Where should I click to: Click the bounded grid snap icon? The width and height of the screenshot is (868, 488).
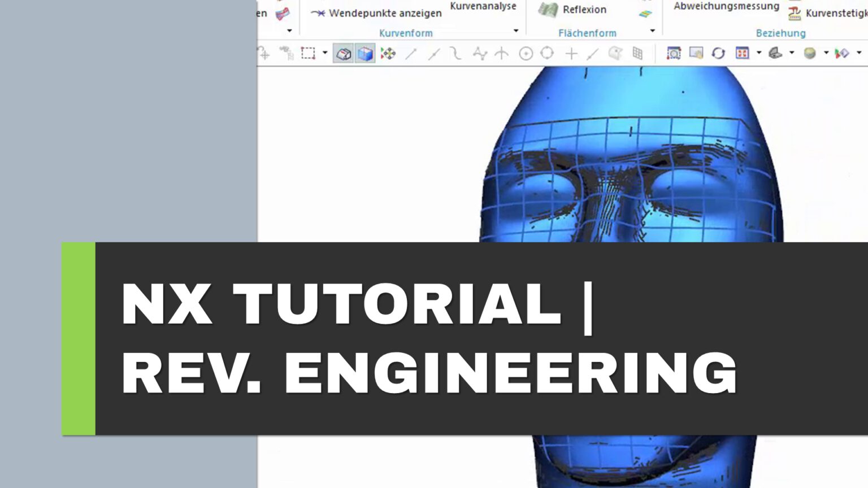(x=637, y=53)
